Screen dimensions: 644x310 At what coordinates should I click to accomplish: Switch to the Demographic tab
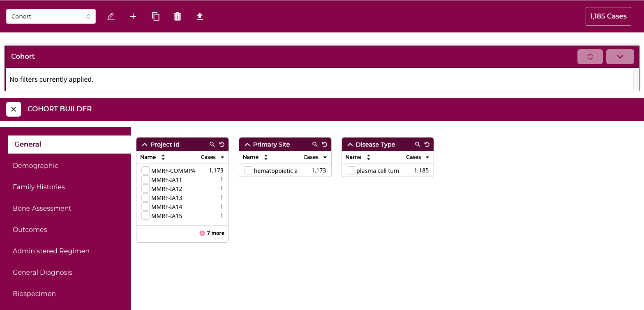pos(35,165)
